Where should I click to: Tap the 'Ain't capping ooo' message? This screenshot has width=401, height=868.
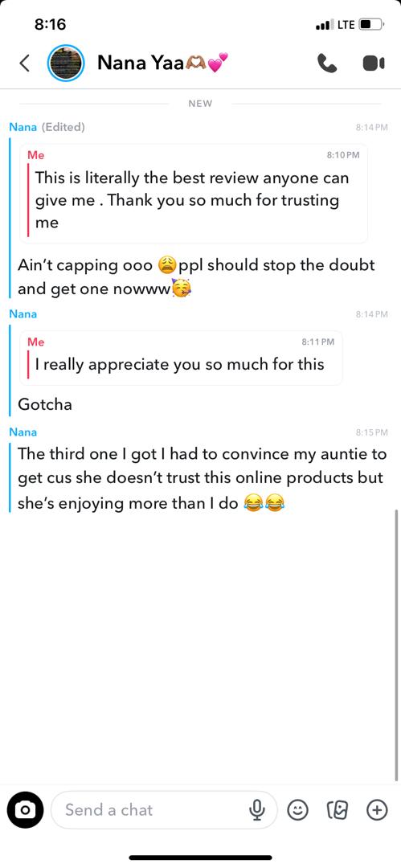coord(197,276)
